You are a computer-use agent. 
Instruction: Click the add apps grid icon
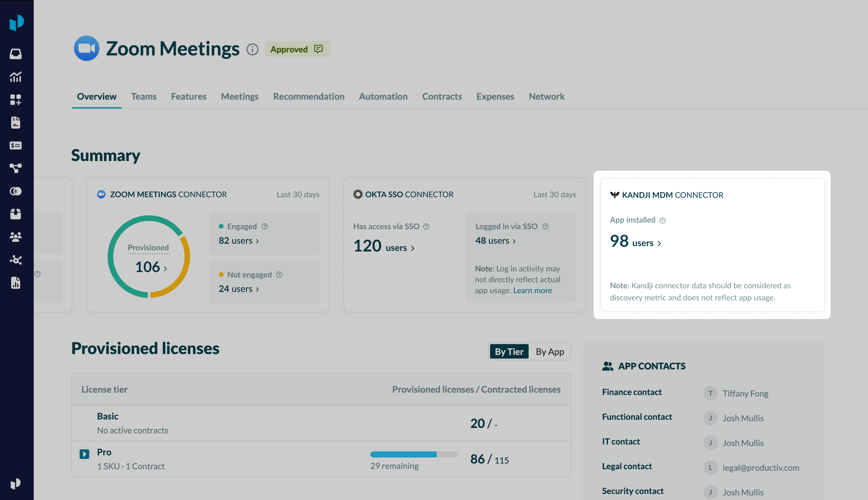click(x=15, y=100)
